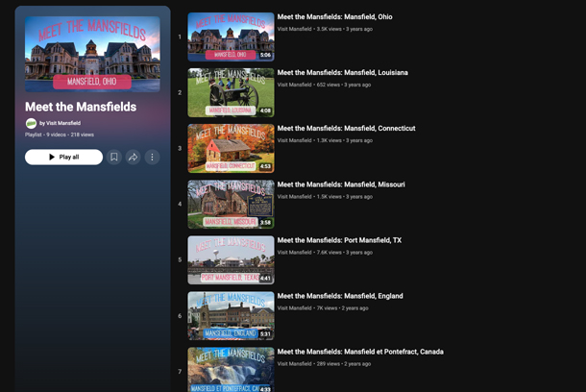Click the 4:53 duration badge on Connecticut thumbnail
The width and height of the screenshot is (586, 392).
[x=265, y=166]
